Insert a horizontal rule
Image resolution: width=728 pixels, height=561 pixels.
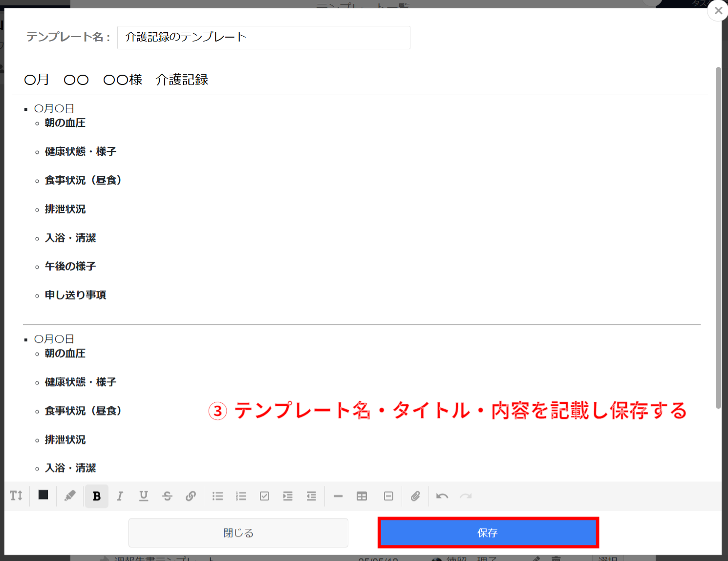click(x=338, y=496)
